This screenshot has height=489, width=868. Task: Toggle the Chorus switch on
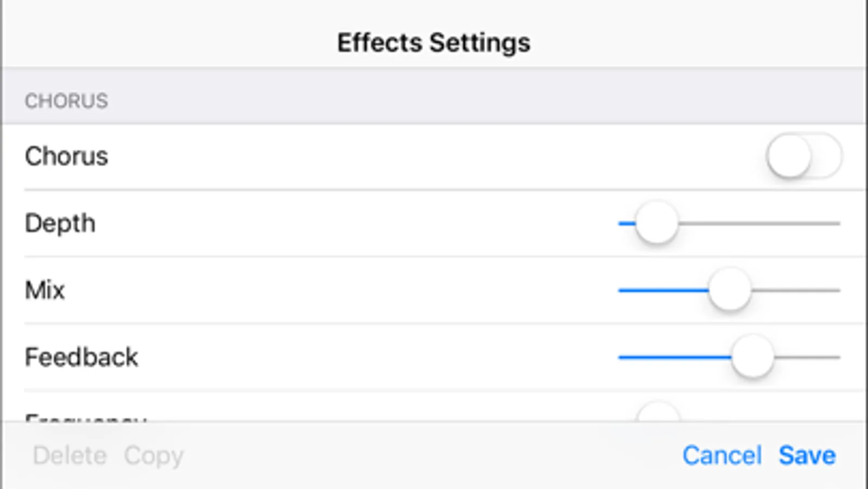[x=803, y=156]
